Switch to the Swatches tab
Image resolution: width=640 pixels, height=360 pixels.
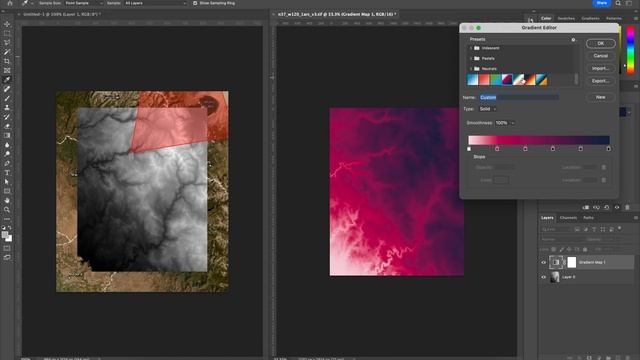coord(566,18)
